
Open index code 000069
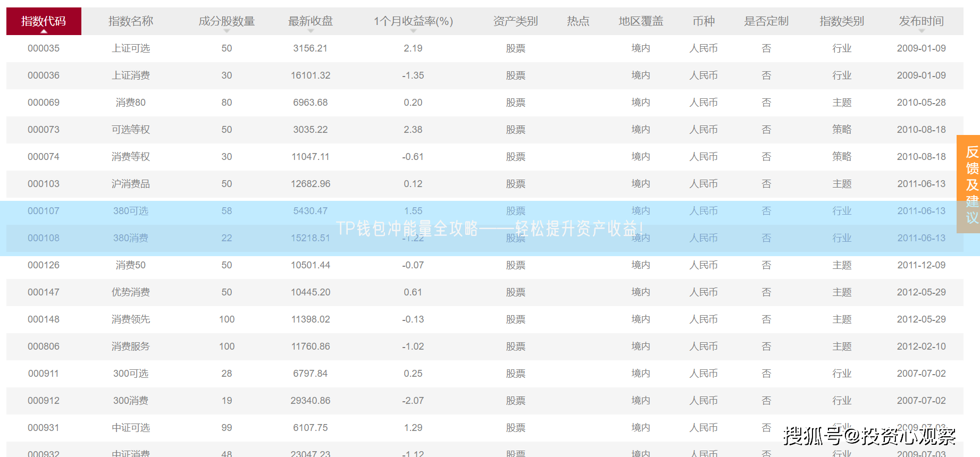[44, 103]
